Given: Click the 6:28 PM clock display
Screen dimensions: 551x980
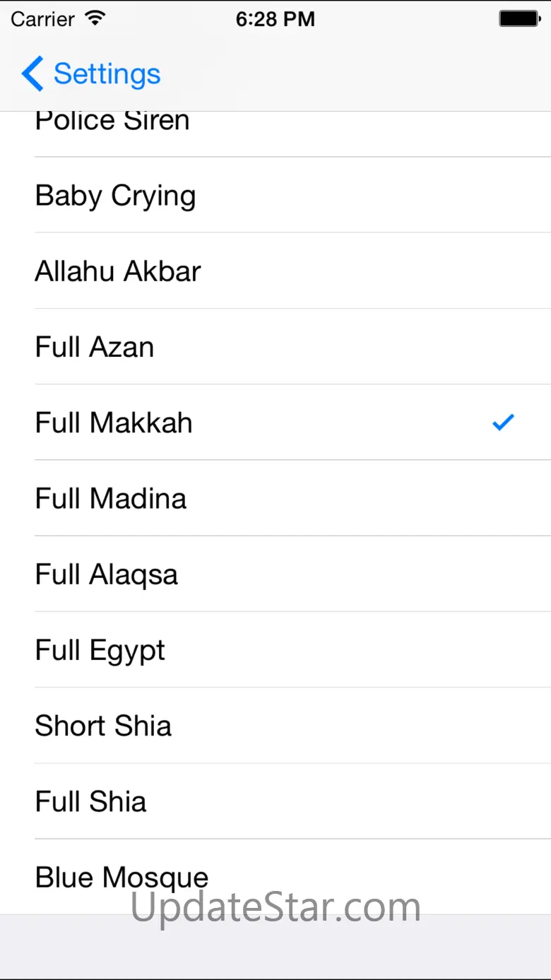Looking at the screenshot, I should (275, 19).
